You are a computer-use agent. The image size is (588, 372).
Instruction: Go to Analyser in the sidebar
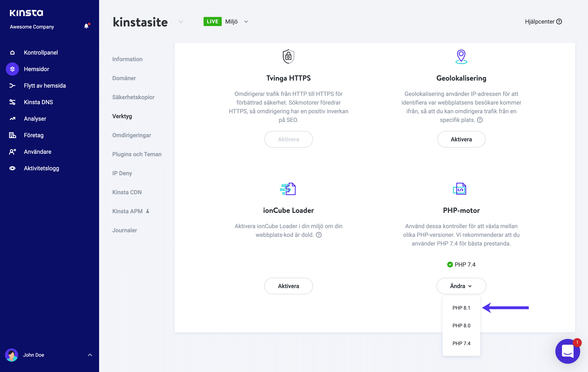click(x=35, y=119)
